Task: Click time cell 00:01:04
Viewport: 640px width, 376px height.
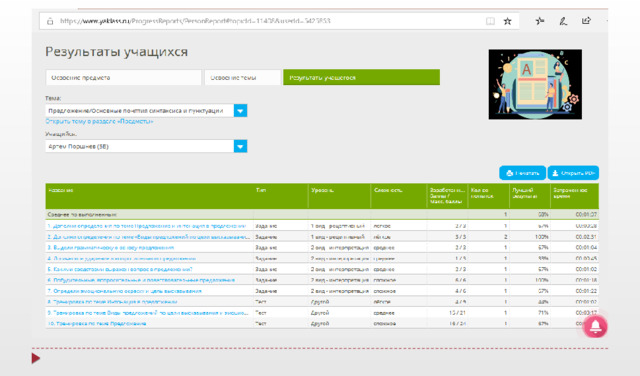Action: (586, 247)
